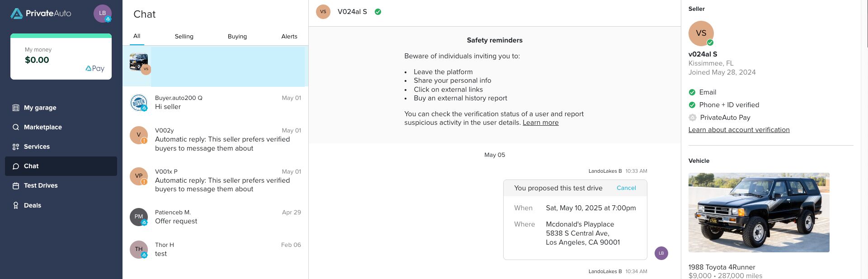This screenshot has height=279, width=868.
Task: Click the PrivateAuto Pay logo on money card
Action: pyautogui.click(x=95, y=68)
